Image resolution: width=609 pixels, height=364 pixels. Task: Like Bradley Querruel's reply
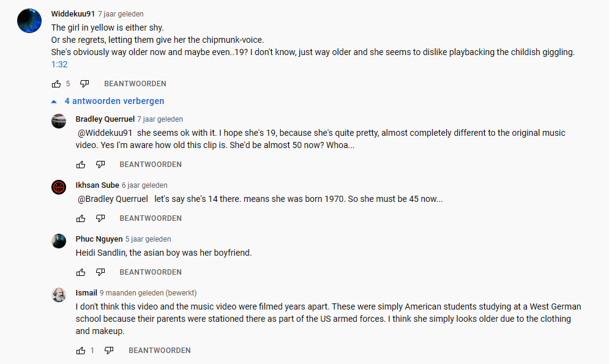point(81,165)
